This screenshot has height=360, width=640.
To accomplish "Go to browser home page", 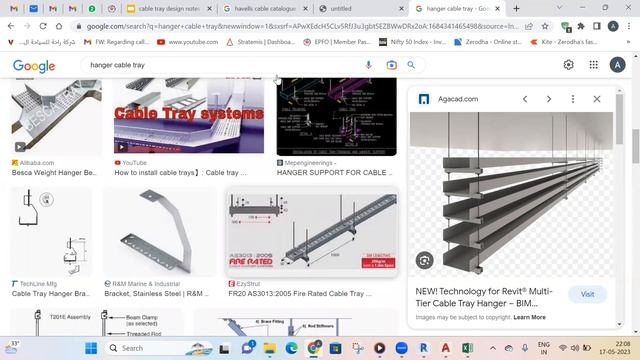I will click(59, 26).
